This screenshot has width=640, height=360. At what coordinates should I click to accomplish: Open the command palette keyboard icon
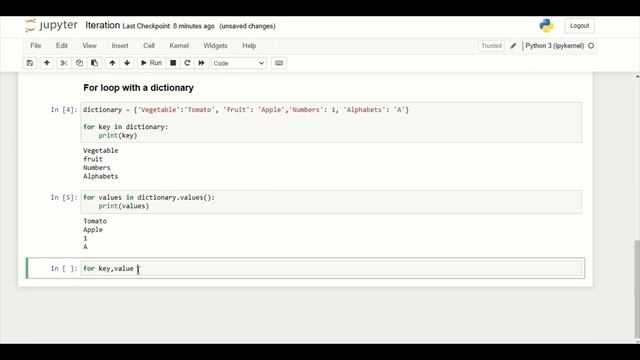click(279, 63)
